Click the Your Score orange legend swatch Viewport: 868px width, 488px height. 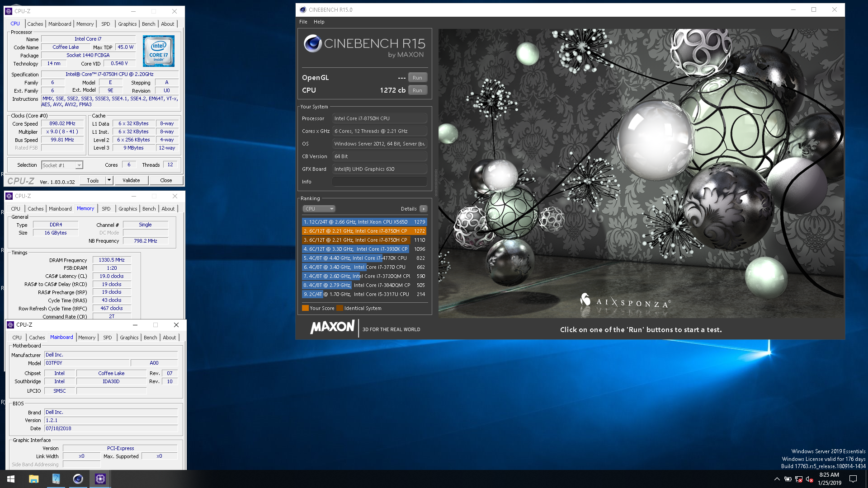click(x=305, y=308)
